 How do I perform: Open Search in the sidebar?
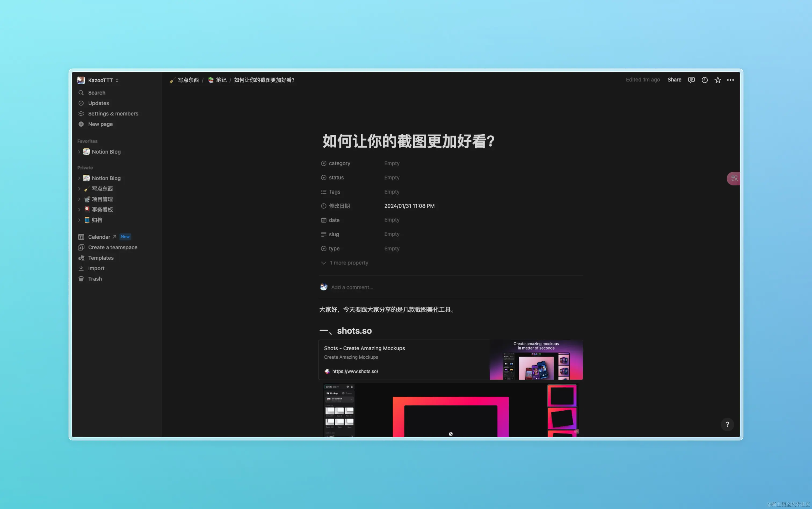(x=97, y=93)
